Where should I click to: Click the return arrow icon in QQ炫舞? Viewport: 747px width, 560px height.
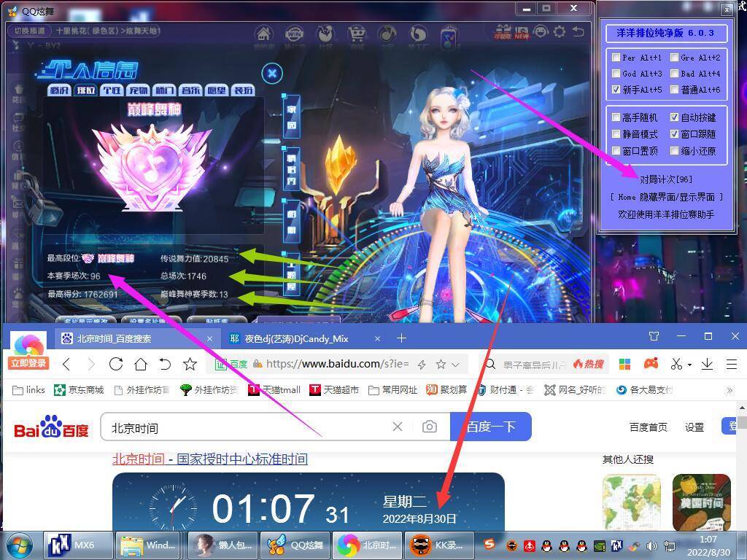point(578,32)
